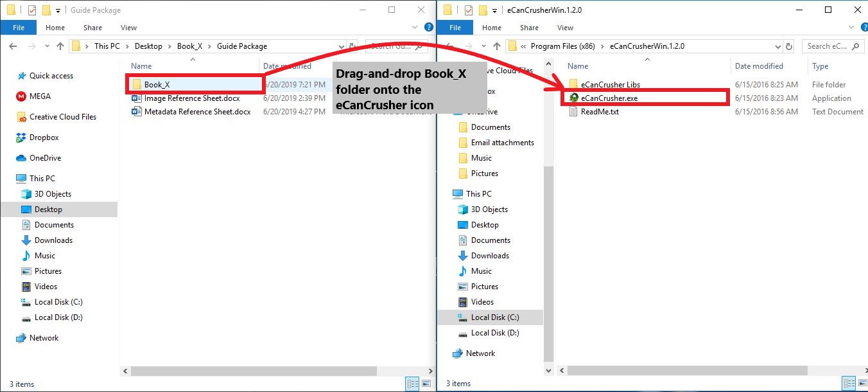Go back in the Guide Package window
This screenshot has height=392, width=868.
[13, 46]
